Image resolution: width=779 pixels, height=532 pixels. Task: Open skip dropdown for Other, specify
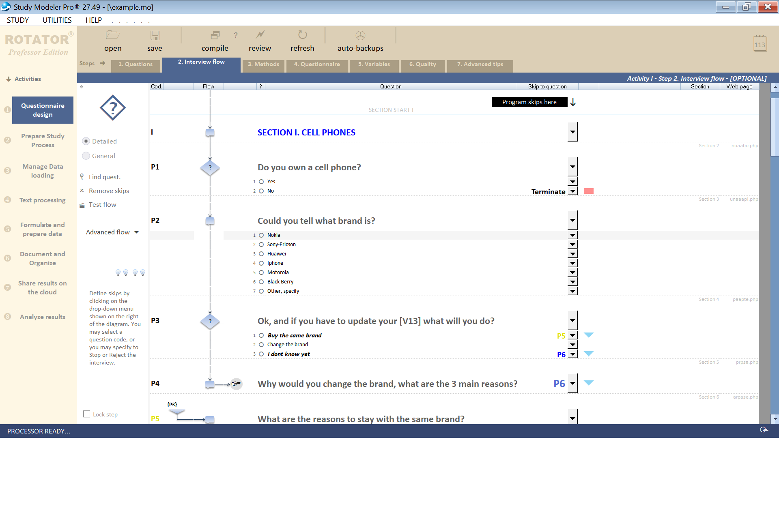point(572,291)
